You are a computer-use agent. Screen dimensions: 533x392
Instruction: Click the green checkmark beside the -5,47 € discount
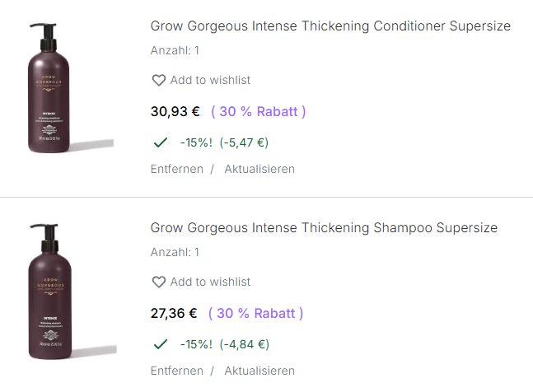(x=161, y=142)
